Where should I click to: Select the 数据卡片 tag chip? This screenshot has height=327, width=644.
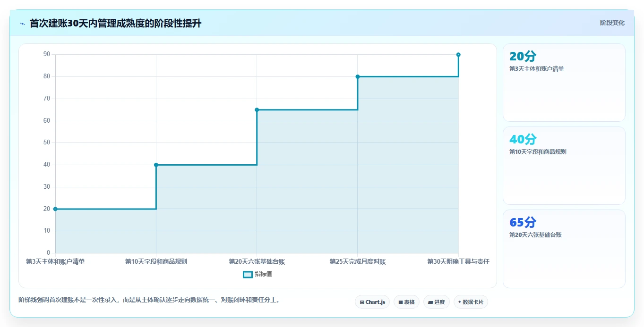(471, 302)
